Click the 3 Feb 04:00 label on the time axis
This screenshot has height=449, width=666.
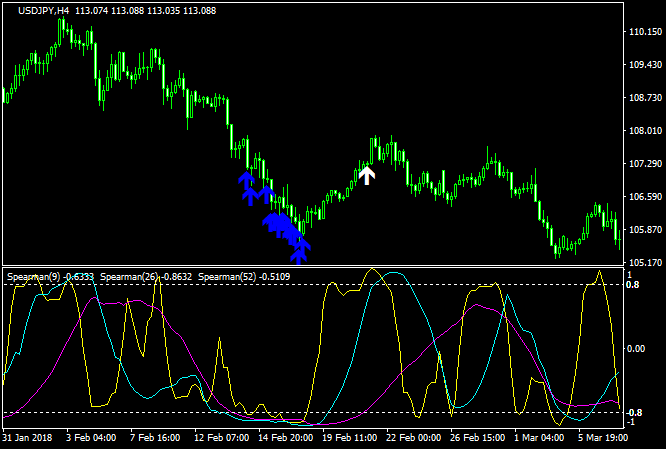pyautogui.click(x=90, y=438)
